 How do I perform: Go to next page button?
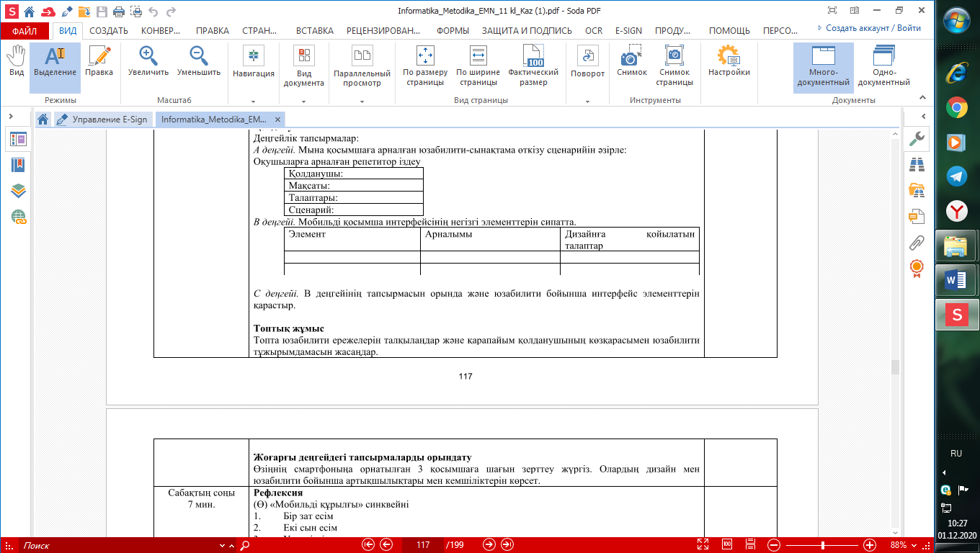point(490,545)
